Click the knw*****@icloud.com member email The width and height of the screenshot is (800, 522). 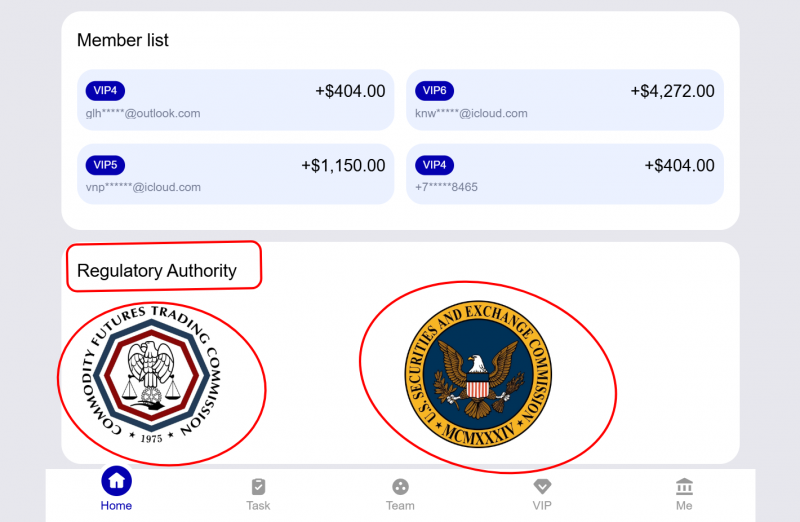[x=471, y=113]
